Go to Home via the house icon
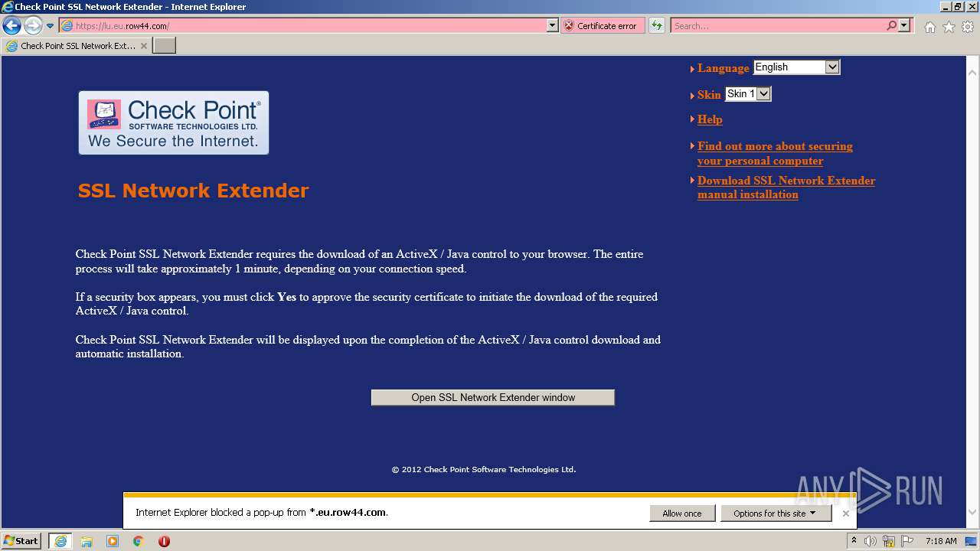Image resolution: width=980 pixels, height=551 pixels. [929, 27]
